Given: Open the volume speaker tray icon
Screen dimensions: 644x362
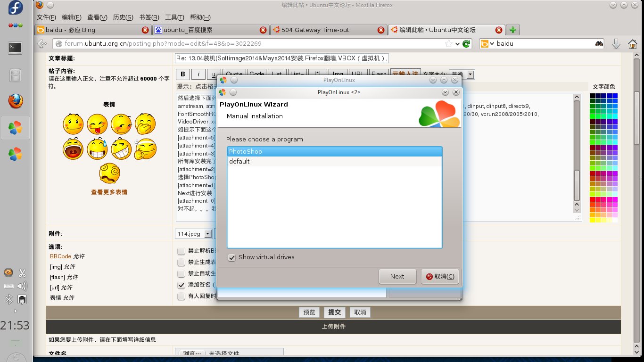Looking at the screenshot, I should click(x=22, y=286).
